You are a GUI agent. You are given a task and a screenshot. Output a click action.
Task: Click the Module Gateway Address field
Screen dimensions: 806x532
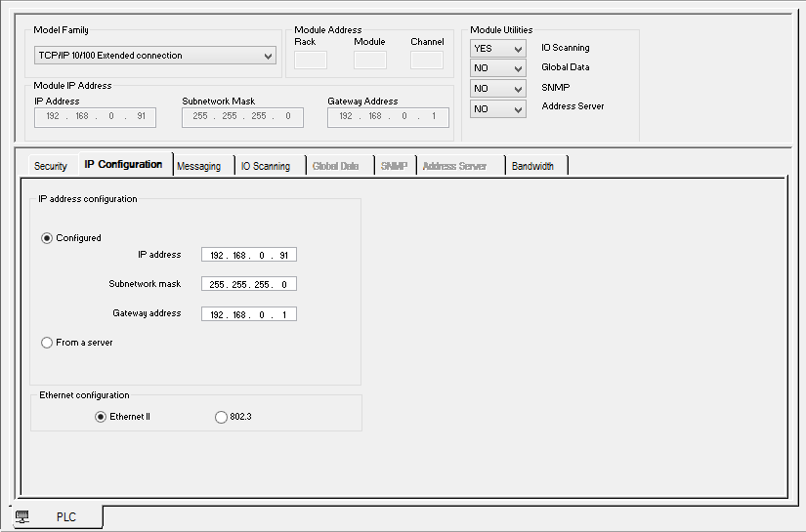388,117
